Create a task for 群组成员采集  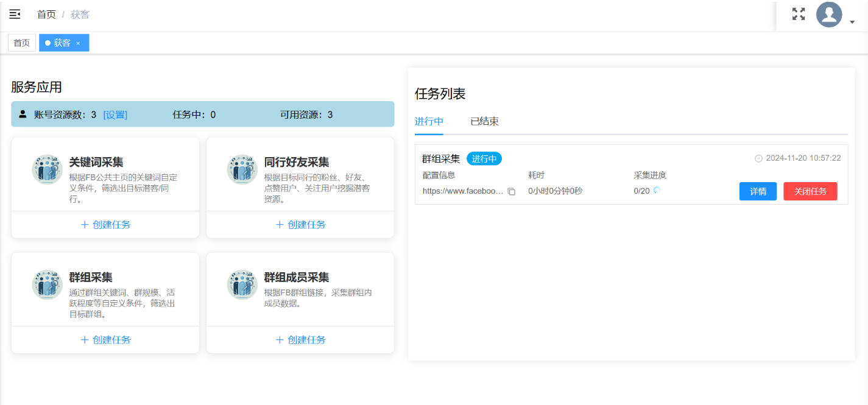pyautogui.click(x=300, y=340)
